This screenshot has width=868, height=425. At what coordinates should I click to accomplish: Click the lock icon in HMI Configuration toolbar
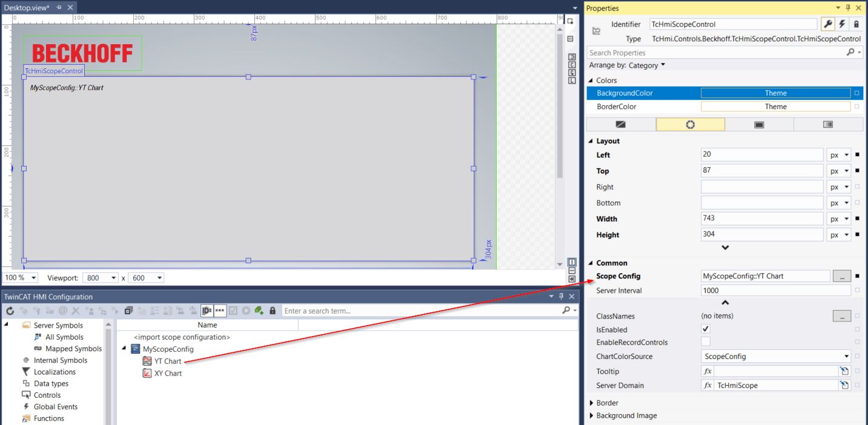point(273,311)
